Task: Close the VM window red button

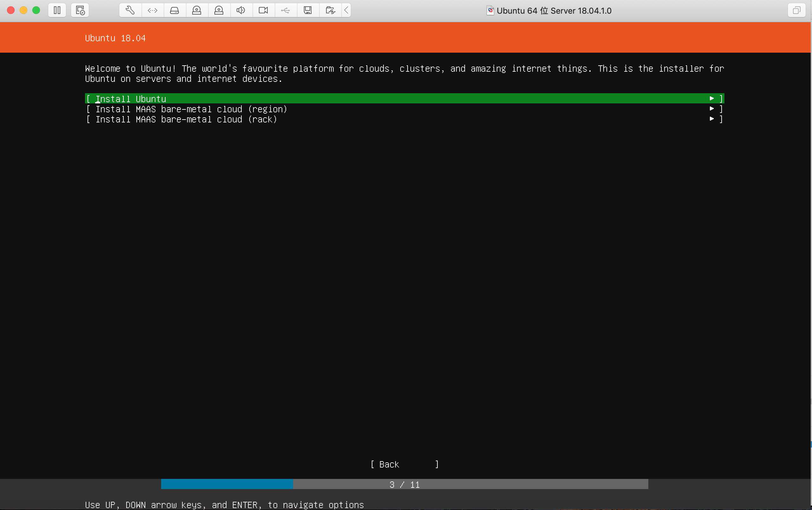Action: pyautogui.click(x=11, y=10)
